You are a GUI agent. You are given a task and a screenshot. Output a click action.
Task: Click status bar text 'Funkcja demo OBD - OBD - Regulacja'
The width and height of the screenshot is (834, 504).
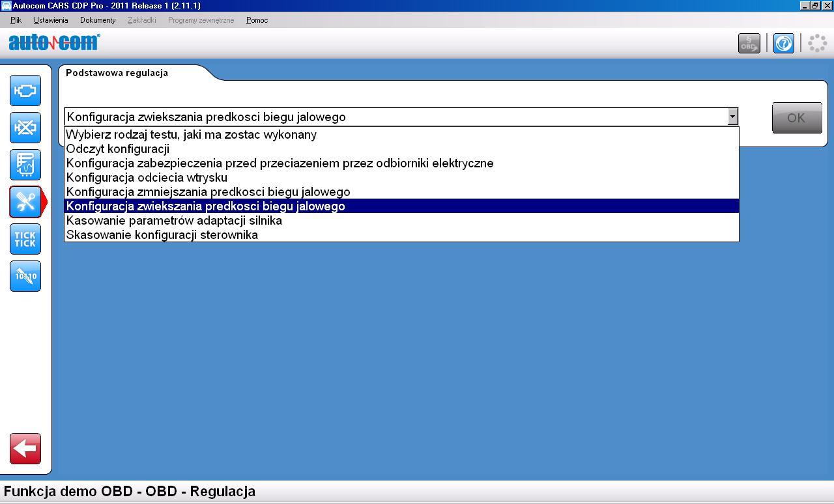click(x=130, y=492)
